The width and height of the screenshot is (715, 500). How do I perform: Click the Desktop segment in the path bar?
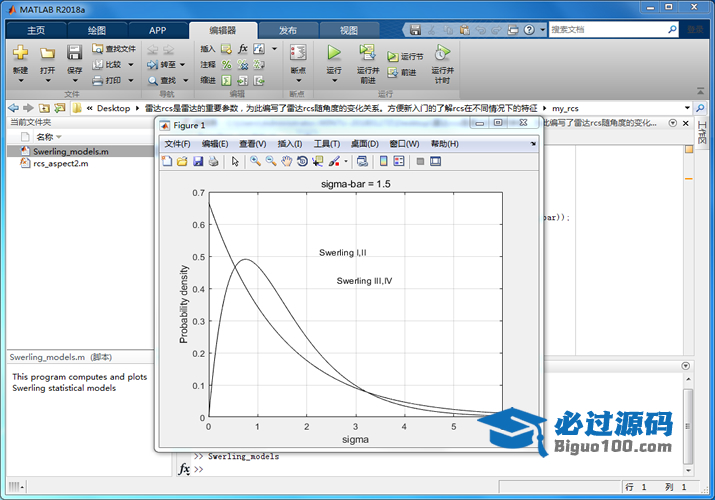click(x=114, y=108)
